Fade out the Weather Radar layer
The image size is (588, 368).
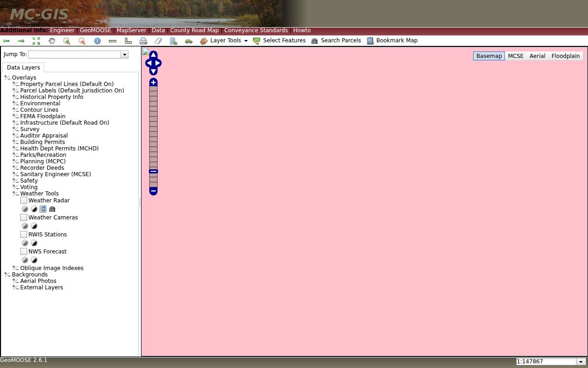pos(25,209)
